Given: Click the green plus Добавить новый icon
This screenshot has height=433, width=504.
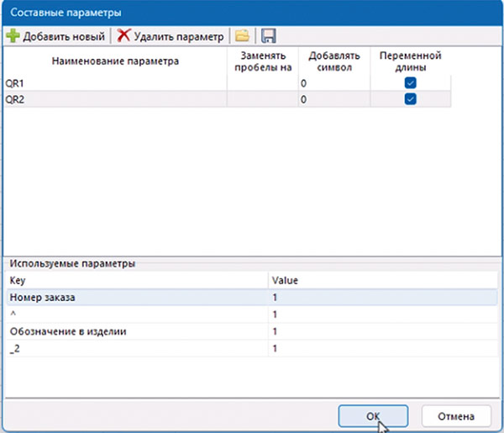Looking at the screenshot, I should [x=13, y=36].
